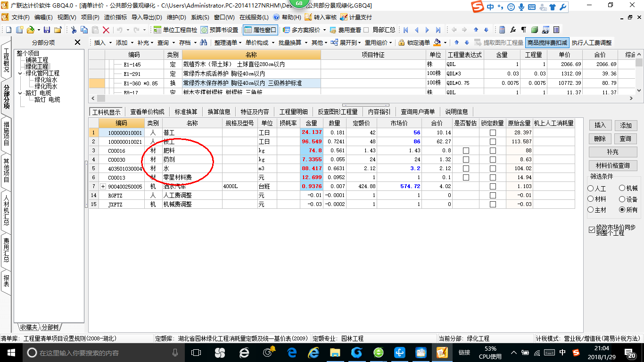Uncheck 修改市场价同步到整个工程
Viewport: 644px width, 362px height.
[x=592, y=230]
